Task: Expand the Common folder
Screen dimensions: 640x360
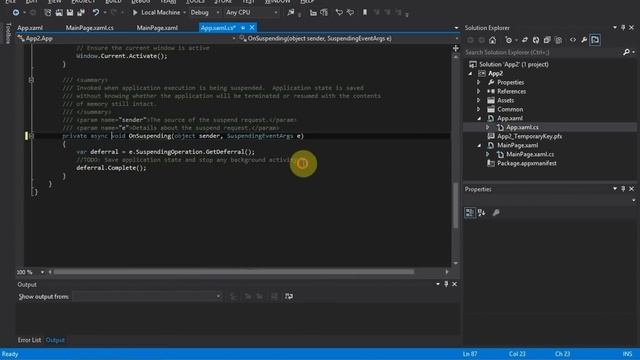Action: point(478,109)
